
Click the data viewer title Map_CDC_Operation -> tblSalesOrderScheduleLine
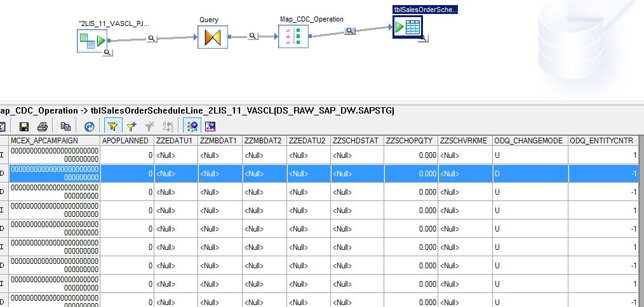[x=197, y=111]
